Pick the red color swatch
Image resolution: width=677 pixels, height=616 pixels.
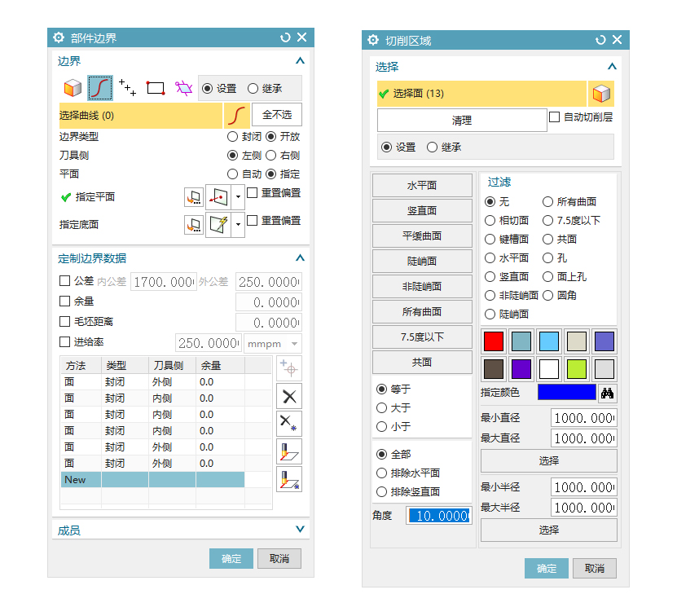coord(494,341)
